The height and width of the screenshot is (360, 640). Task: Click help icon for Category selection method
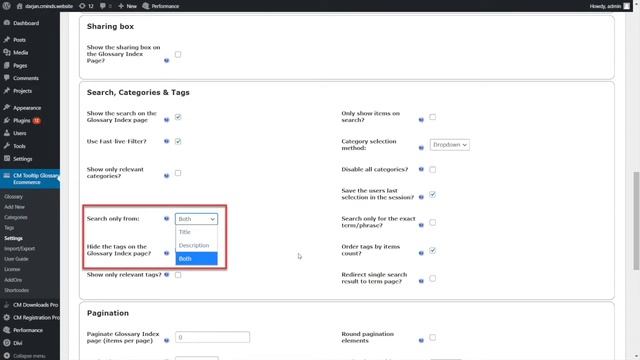pyautogui.click(x=421, y=148)
